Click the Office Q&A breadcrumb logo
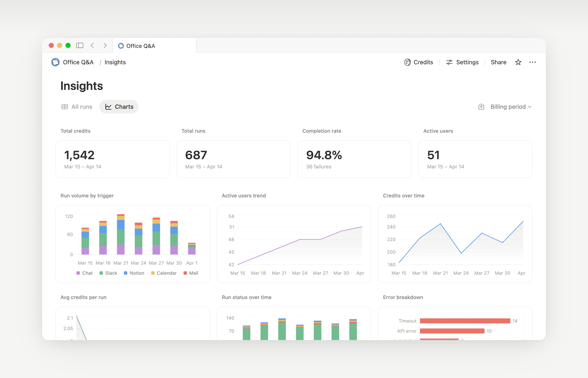 pos(55,62)
